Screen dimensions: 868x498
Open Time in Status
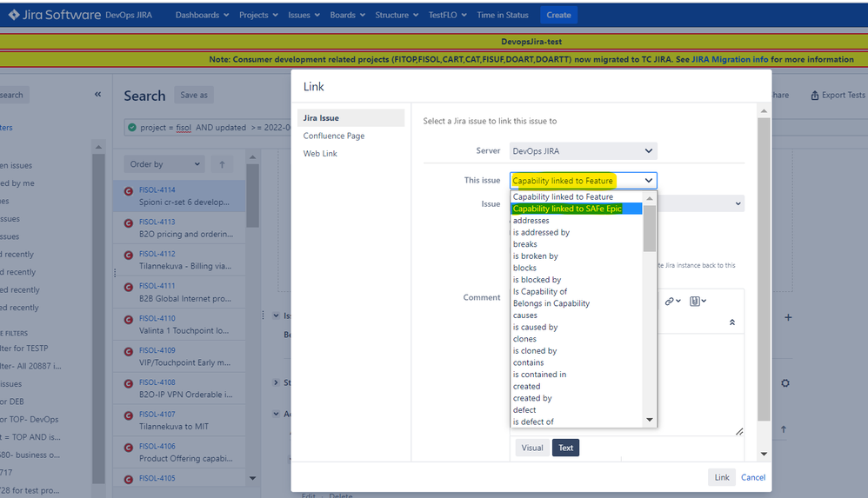pos(503,15)
